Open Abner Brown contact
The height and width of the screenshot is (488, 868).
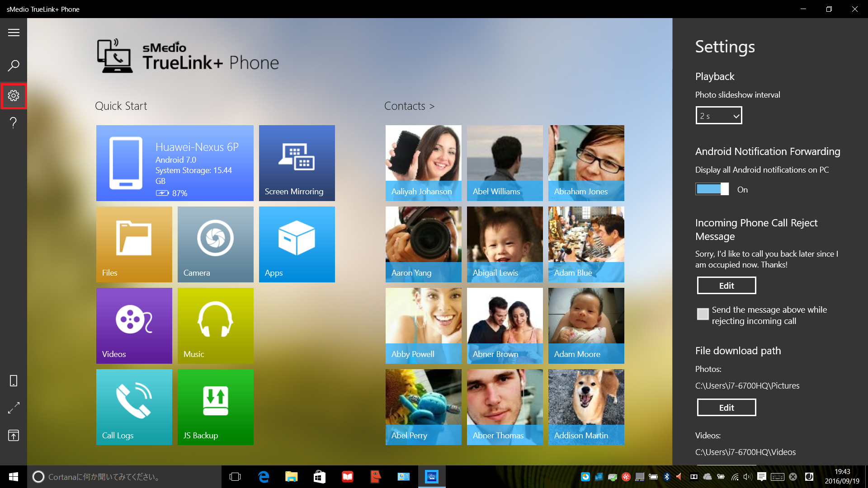click(505, 326)
